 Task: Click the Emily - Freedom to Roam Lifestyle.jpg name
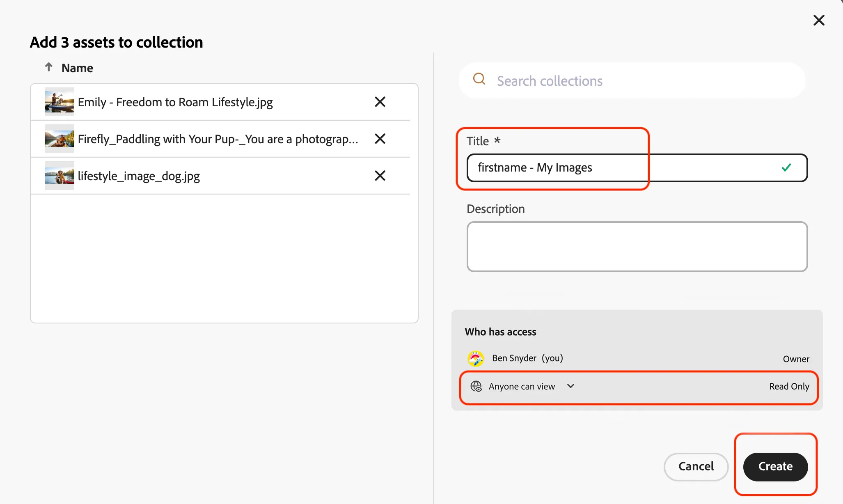(175, 102)
